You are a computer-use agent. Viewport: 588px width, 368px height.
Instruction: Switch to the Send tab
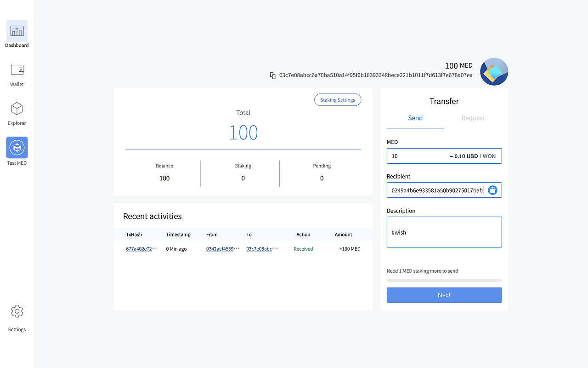(x=415, y=118)
